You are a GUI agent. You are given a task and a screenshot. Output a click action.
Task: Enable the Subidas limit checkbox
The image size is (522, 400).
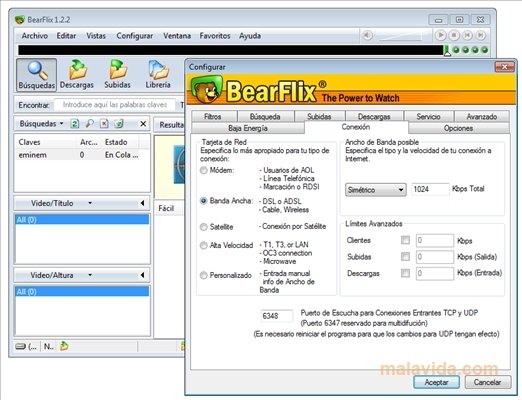pyautogui.click(x=405, y=256)
